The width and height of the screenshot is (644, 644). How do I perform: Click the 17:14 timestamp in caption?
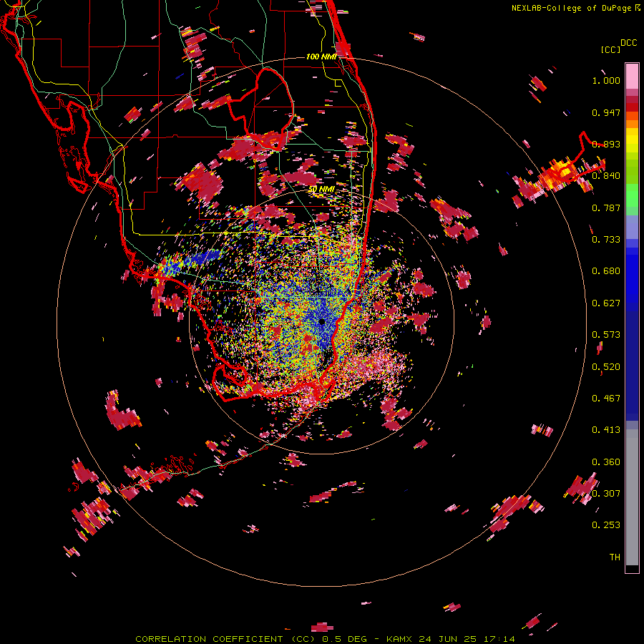[x=499, y=639]
